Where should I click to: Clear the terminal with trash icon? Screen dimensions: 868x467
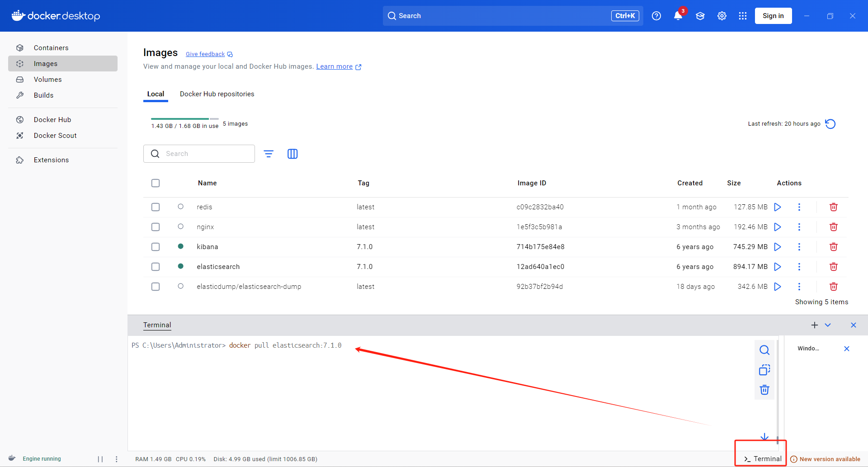764,390
